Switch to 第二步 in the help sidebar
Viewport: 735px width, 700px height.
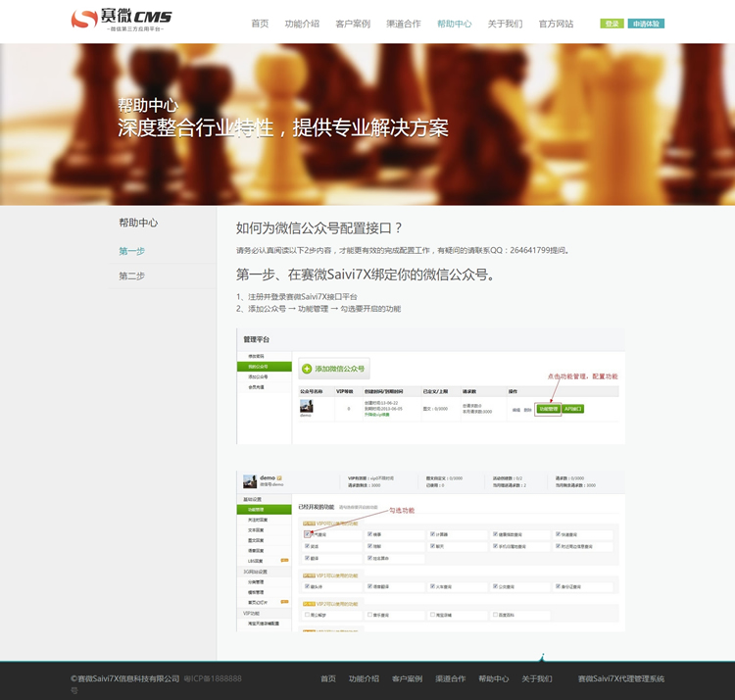[132, 276]
